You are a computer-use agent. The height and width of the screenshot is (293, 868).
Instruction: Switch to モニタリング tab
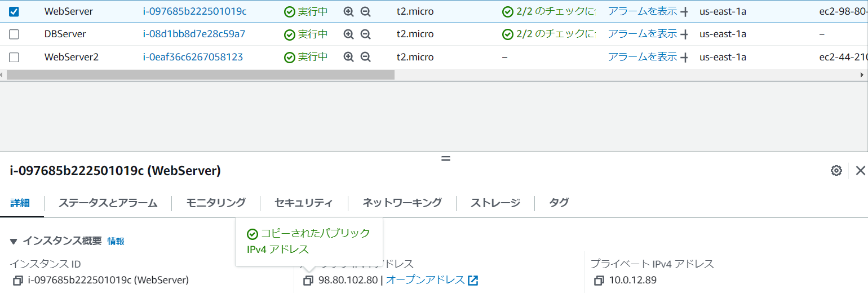coord(216,203)
